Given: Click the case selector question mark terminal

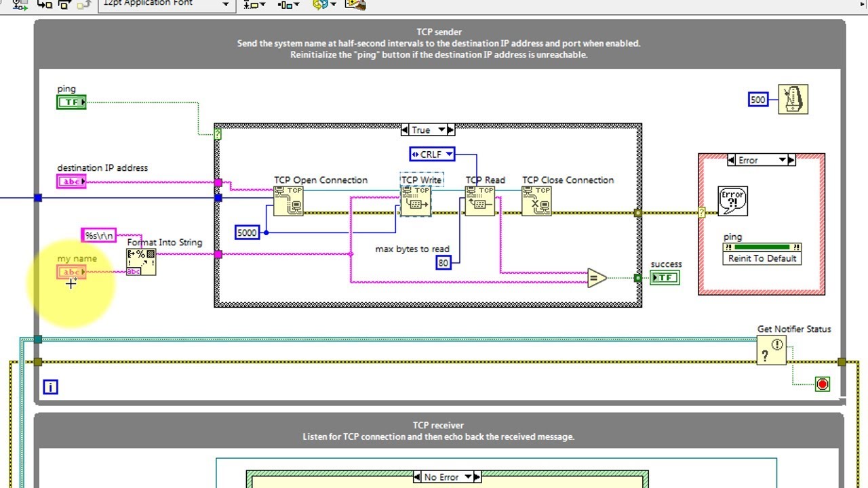Looking at the screenshot, I should click(218, 134).
